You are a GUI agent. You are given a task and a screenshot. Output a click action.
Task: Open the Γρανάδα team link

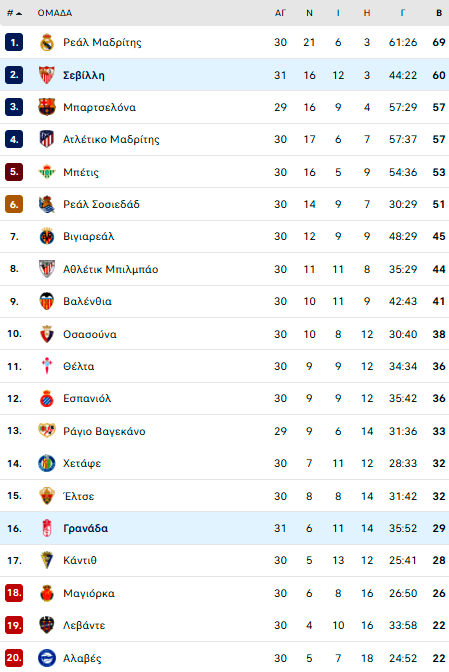[x=86, y=528]
